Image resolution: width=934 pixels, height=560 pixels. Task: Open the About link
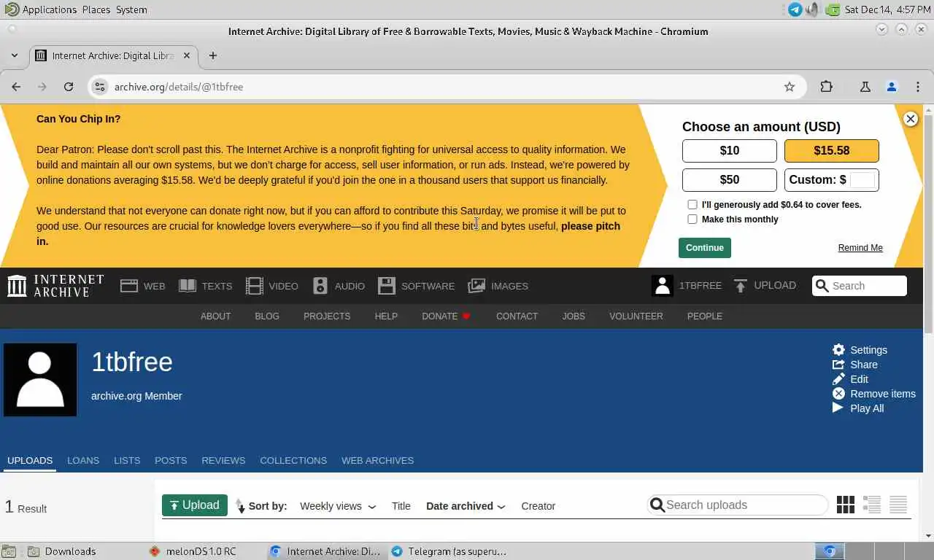[x=215, y=316]
